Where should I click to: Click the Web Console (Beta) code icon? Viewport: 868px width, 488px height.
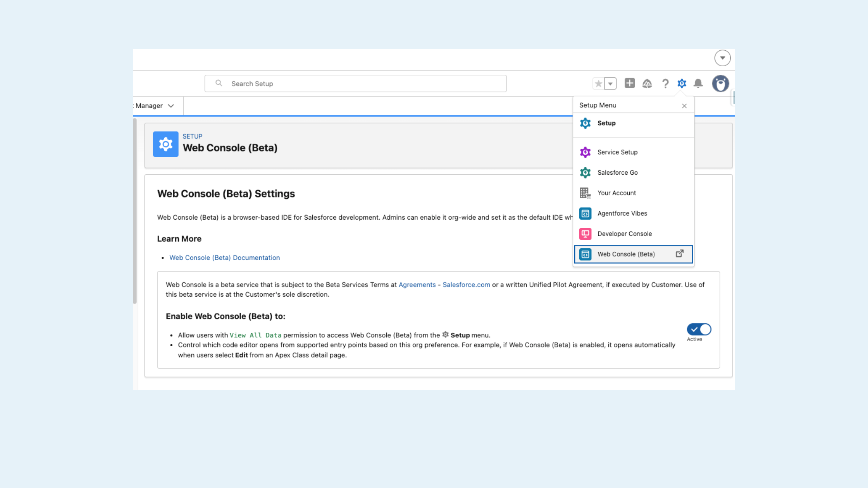pos(585,254)
